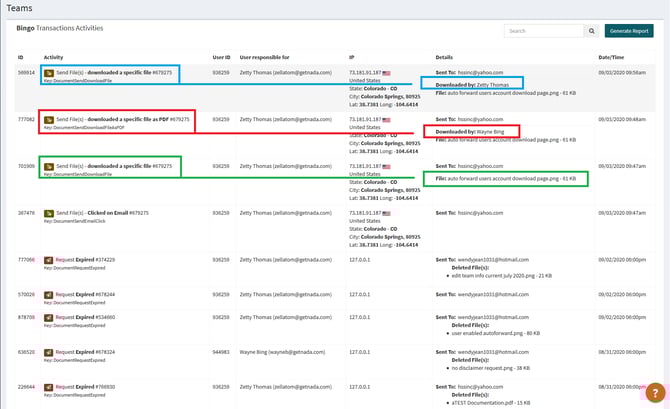
Task: Click the Generate Report button
Action: point(630,31)
